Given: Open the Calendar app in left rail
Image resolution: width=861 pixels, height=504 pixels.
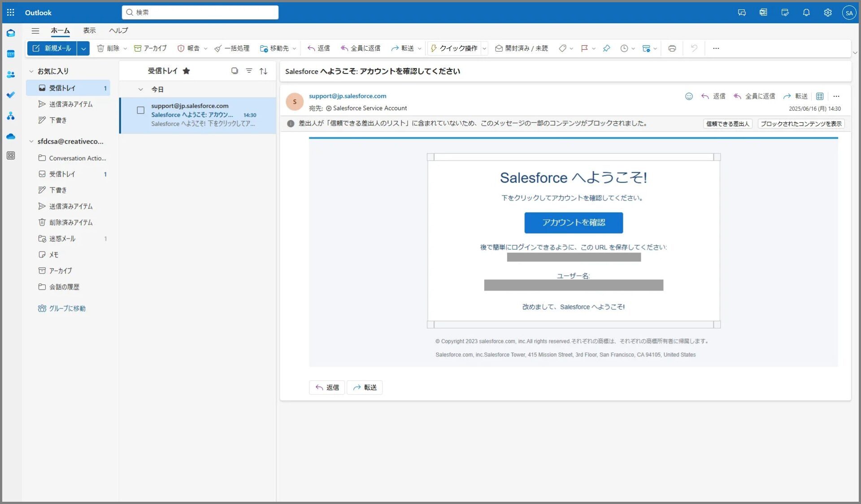Looking at the screenshot, I should click(x=11, y=54).
